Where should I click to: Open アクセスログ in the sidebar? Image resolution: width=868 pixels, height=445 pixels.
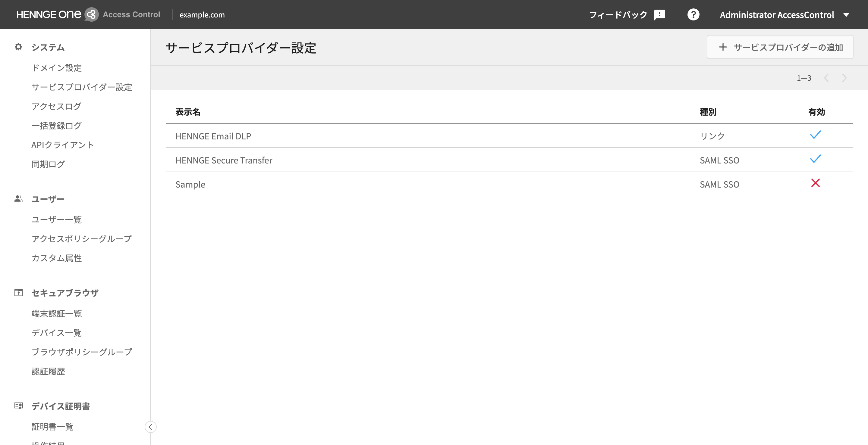pyautogui.click(x=56, y=106)
